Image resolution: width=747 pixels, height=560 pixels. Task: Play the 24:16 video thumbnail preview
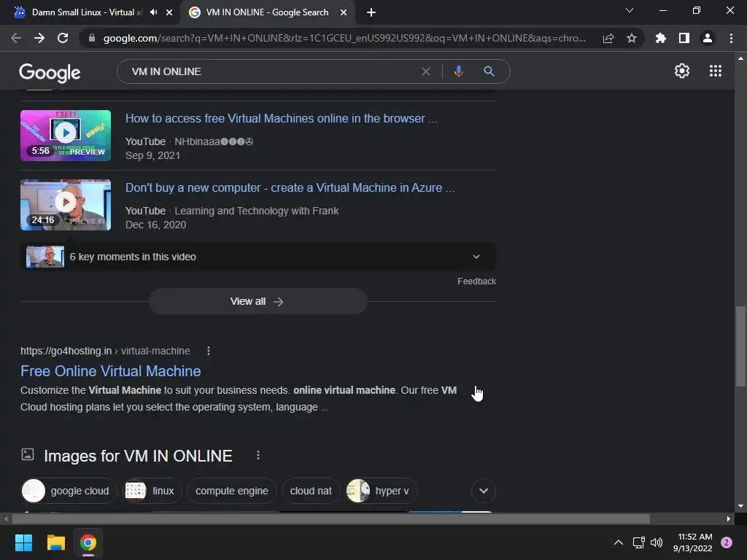(66, 205)
